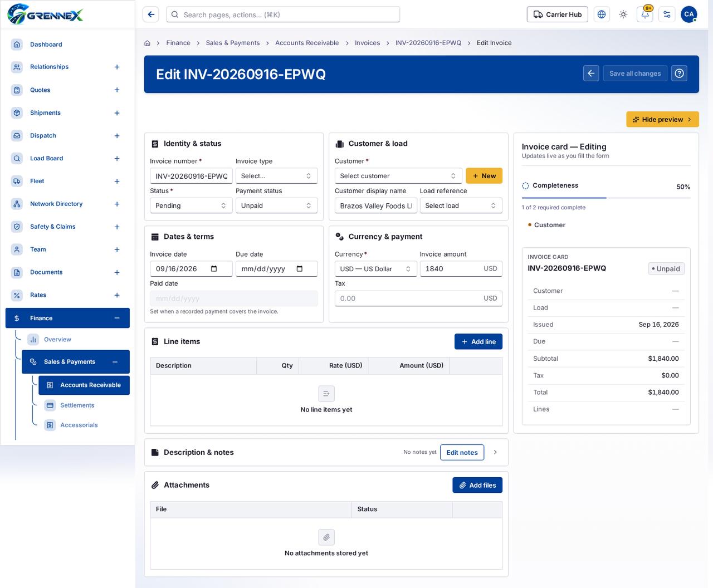The width and height of the screenshot is (713, 588).
Task: Open the Invoice type dropdown
Action: (276, 176)
